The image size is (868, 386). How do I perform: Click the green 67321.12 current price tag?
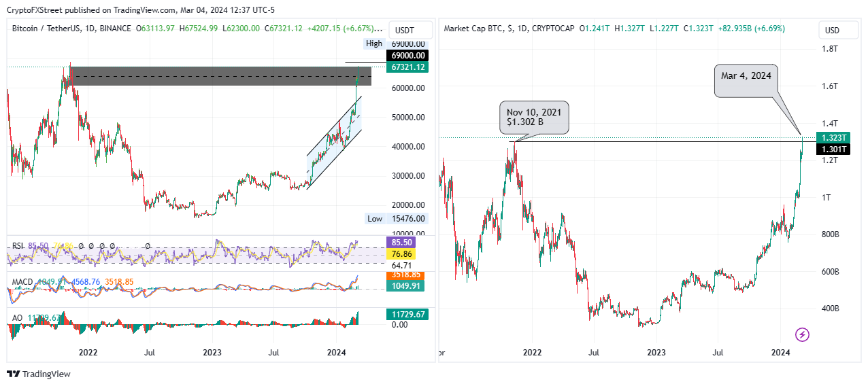[x=406, y=67]
